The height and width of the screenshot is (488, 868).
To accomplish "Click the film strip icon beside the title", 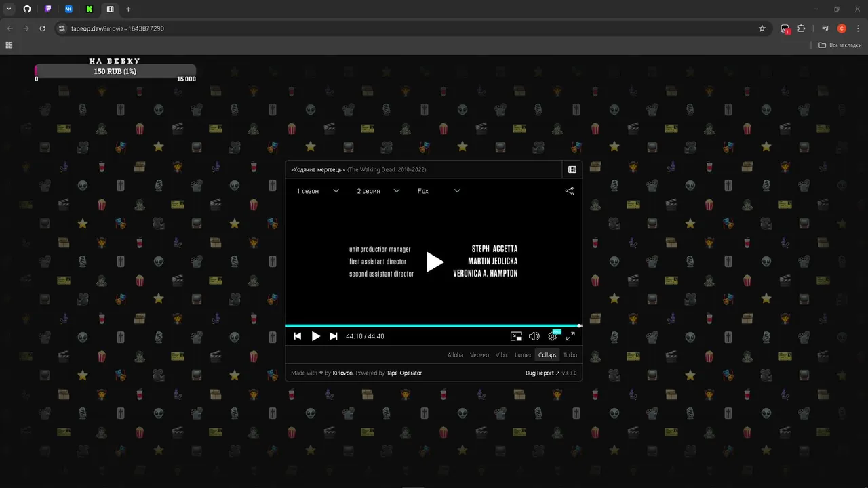I will coord(572,169).
